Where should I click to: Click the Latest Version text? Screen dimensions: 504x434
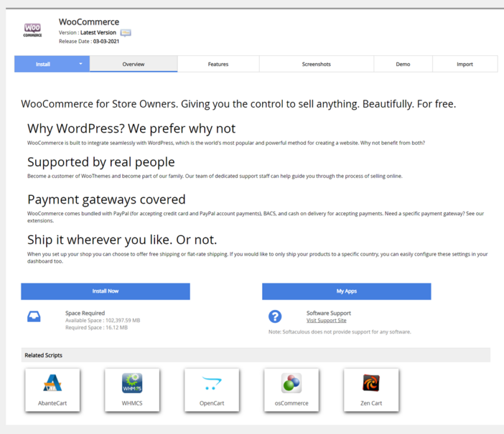[98, 32]
